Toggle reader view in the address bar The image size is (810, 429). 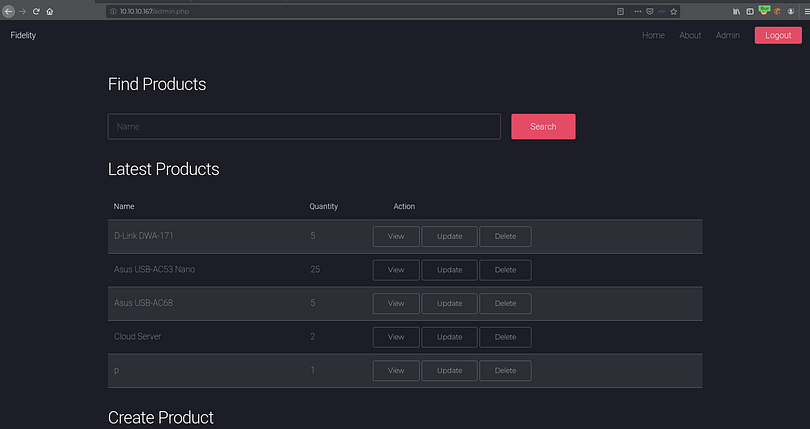pyautogui.click(x=620, y=11)
